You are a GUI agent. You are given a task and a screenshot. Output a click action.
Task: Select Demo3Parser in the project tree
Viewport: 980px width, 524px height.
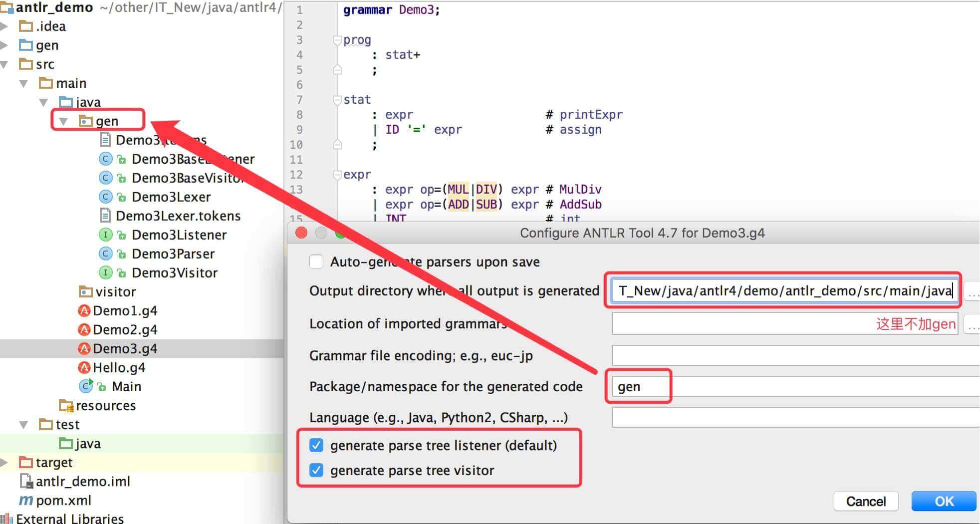[x=173, y=254]
